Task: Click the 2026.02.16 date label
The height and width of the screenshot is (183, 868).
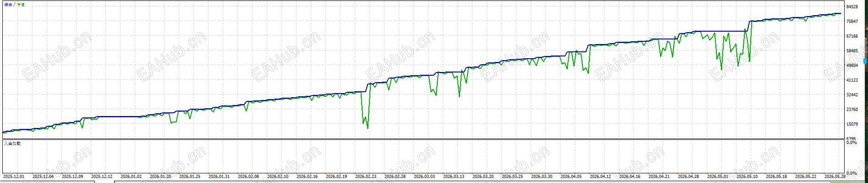Action: [x=307, y=176]
